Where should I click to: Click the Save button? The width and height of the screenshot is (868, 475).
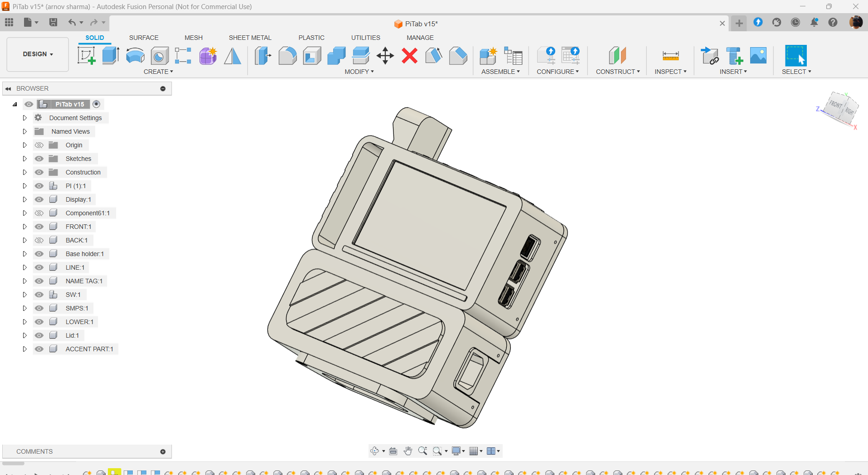[x=53, y=22]
